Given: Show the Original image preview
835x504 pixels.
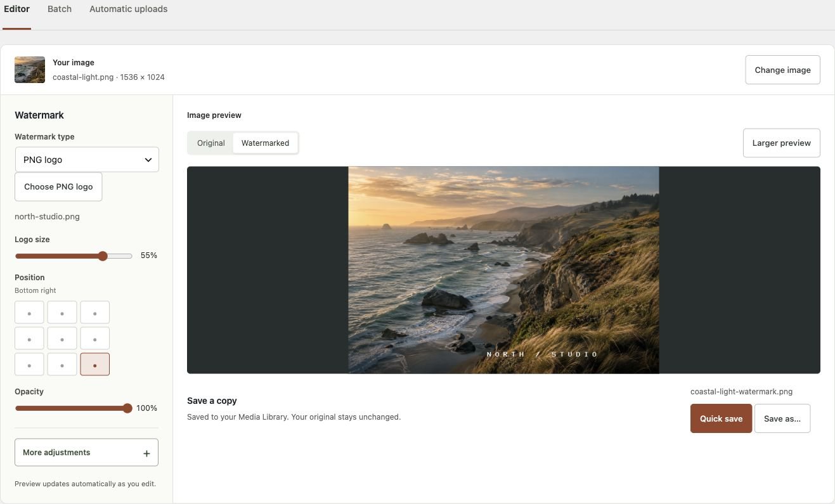Looking at the screenshot, I should 211,143.
